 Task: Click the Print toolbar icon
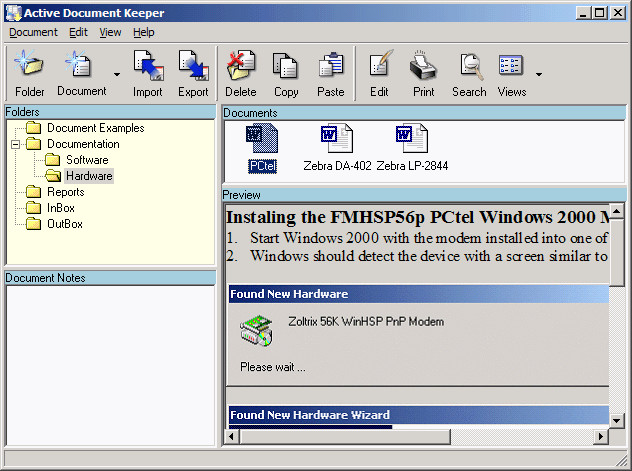[x=424, y=73]
